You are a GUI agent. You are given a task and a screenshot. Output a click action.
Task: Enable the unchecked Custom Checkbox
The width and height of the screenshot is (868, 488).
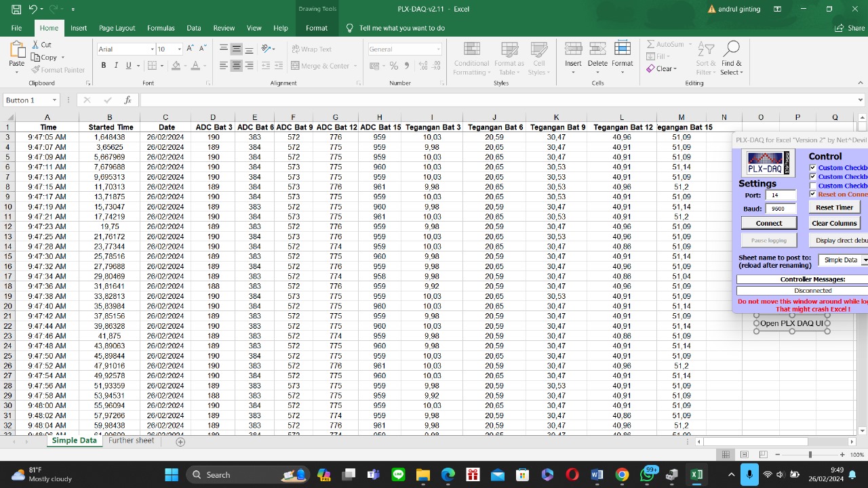point(813,186)
